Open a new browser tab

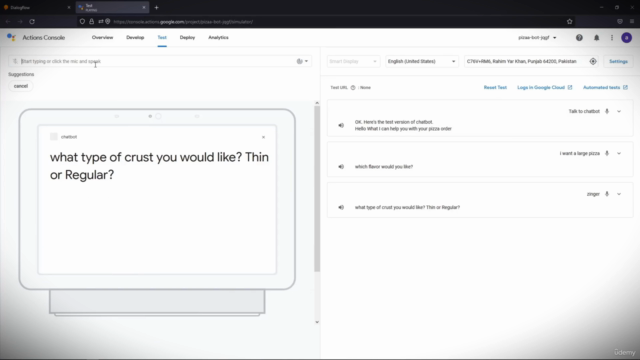coord(156,7)
